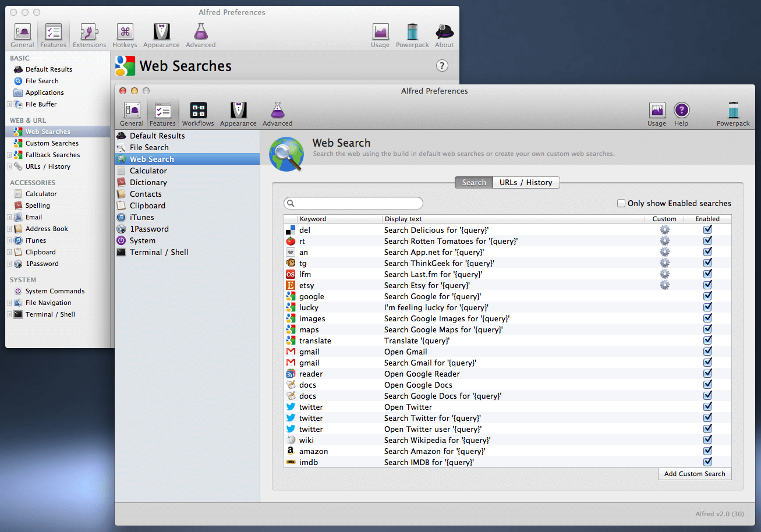
Task: Select Fallback Searches in background sidebar
Action: (52, 154)
